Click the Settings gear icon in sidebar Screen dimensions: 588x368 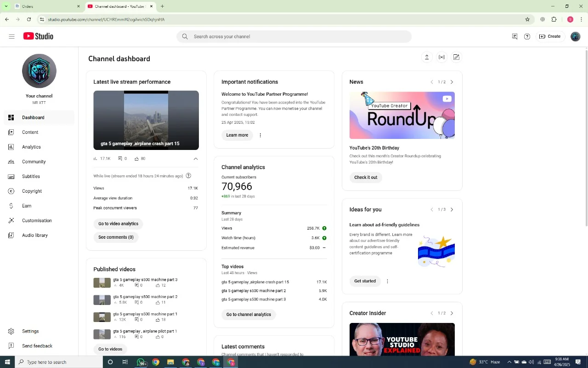(x=11, y=331)
